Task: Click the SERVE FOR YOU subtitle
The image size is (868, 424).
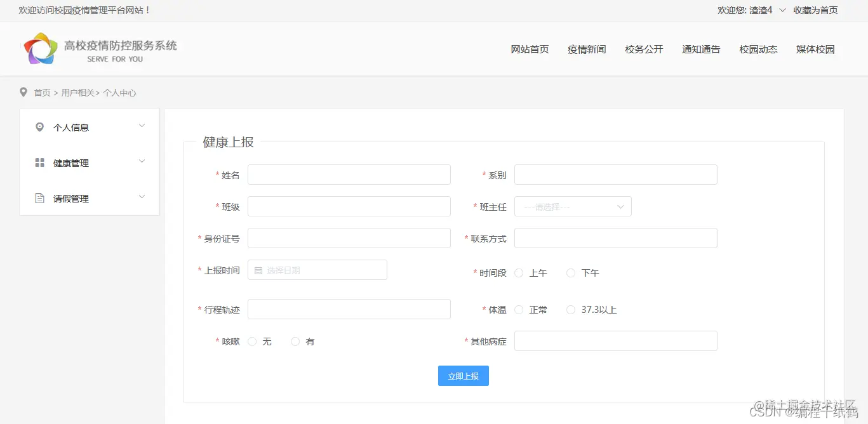Action: tap(115, 59)
